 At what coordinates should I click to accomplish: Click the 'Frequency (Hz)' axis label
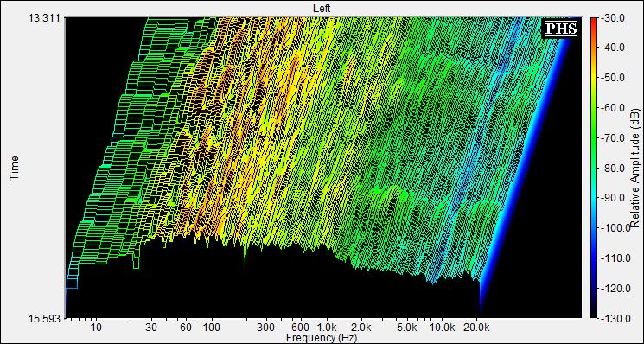point(322,338)
